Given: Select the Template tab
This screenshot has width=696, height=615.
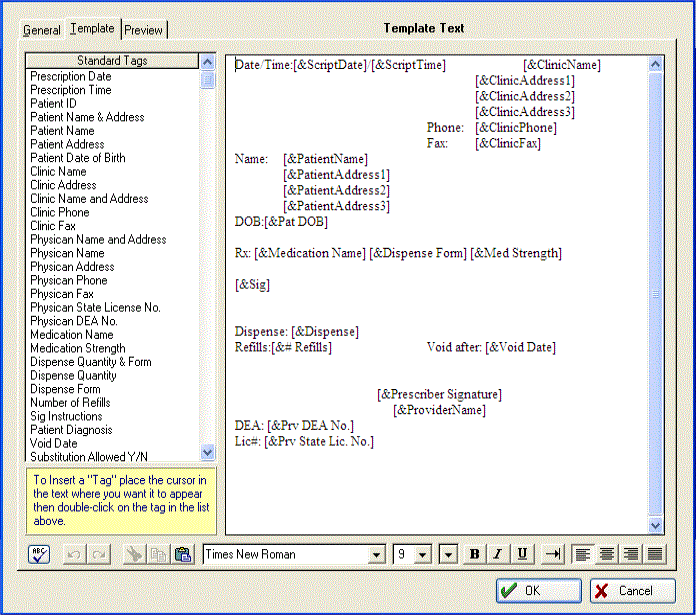Looking at the screenshot, I should (x=92, y=28).
